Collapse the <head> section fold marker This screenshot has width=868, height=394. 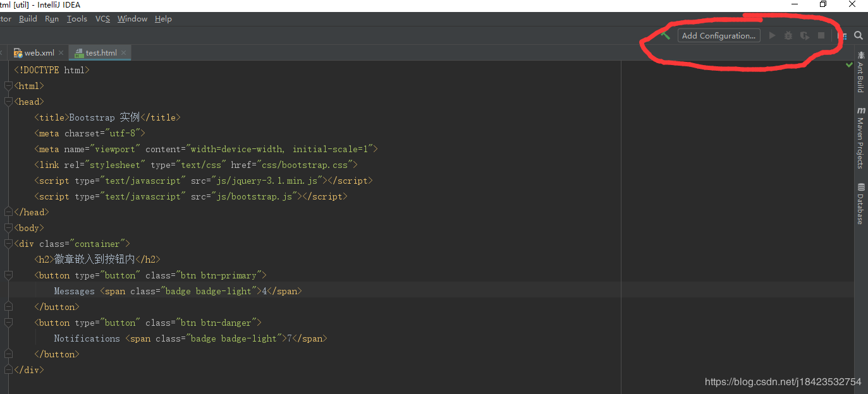(x=8, y=102)
